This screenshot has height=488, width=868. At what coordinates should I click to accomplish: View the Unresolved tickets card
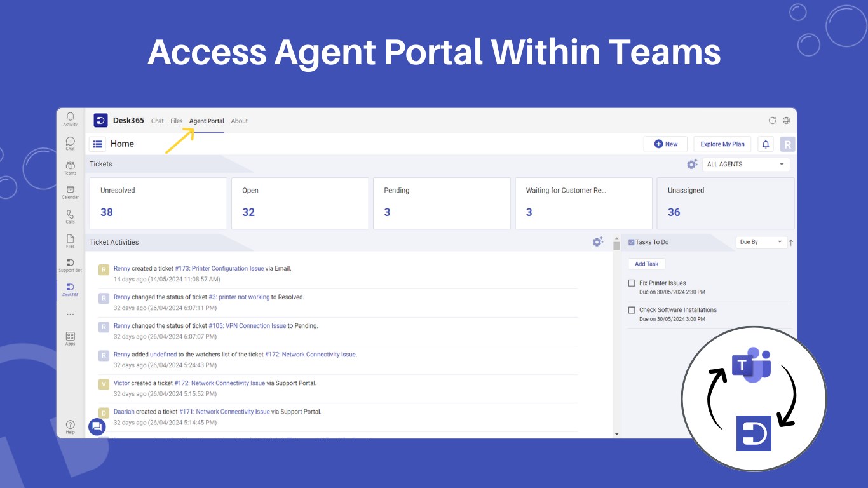[x=158, y=203]
